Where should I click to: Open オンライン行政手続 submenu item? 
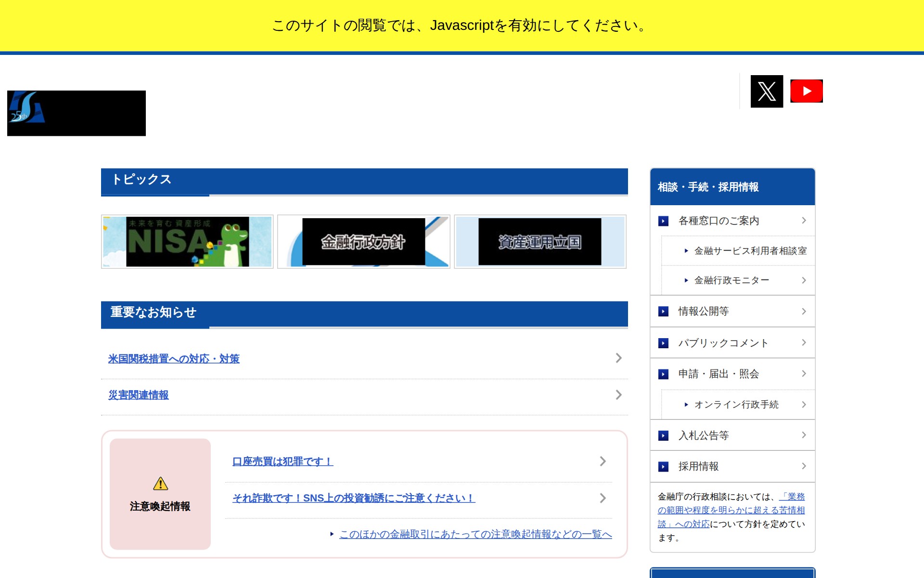[736, 405]
